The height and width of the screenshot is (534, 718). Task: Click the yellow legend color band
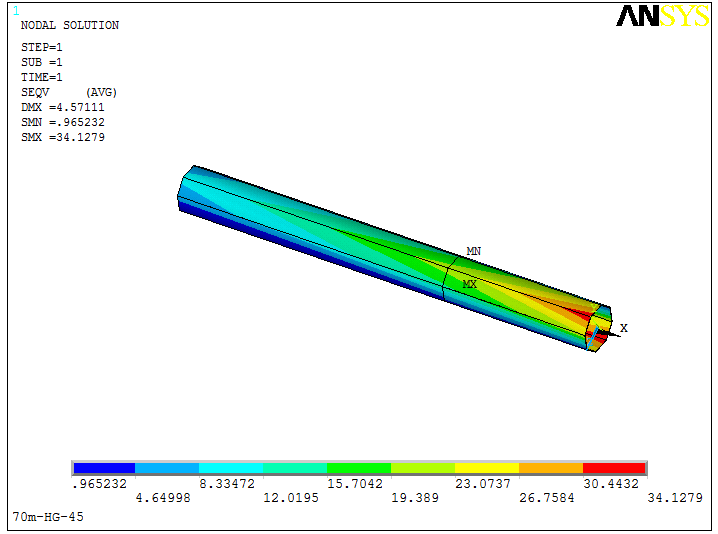pyautogui.click(x=487, y=468)
